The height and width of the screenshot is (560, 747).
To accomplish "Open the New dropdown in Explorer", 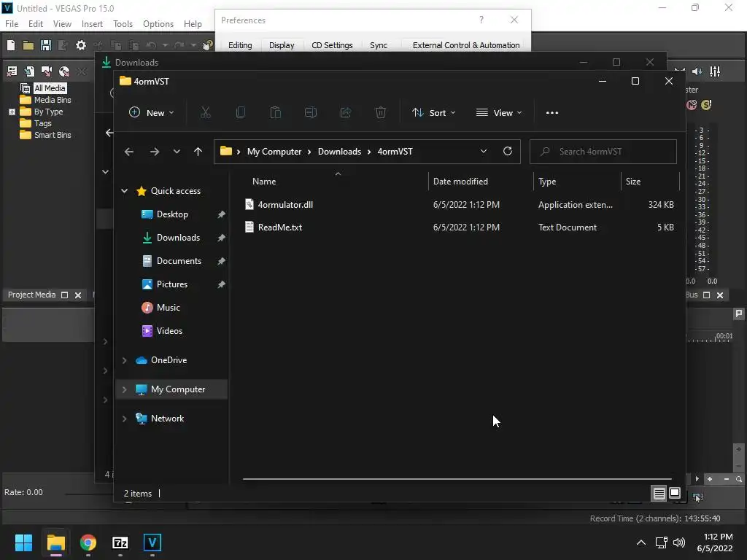I will click(152, 113).
